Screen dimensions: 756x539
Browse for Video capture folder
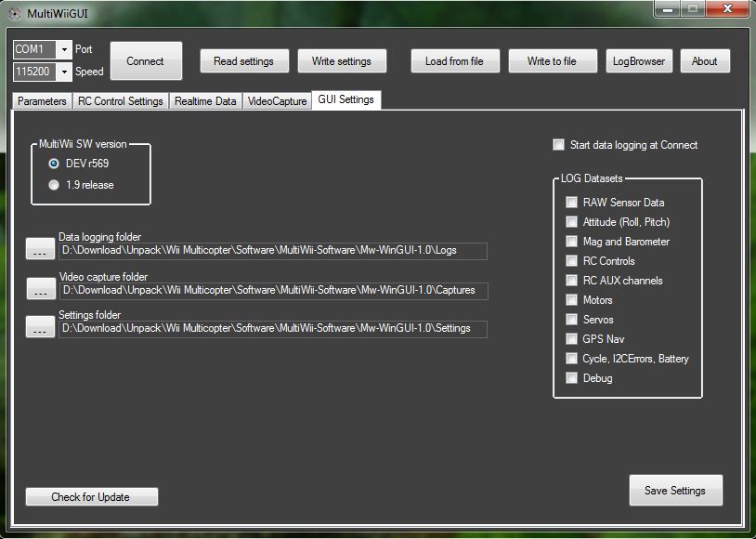(41, 289)
